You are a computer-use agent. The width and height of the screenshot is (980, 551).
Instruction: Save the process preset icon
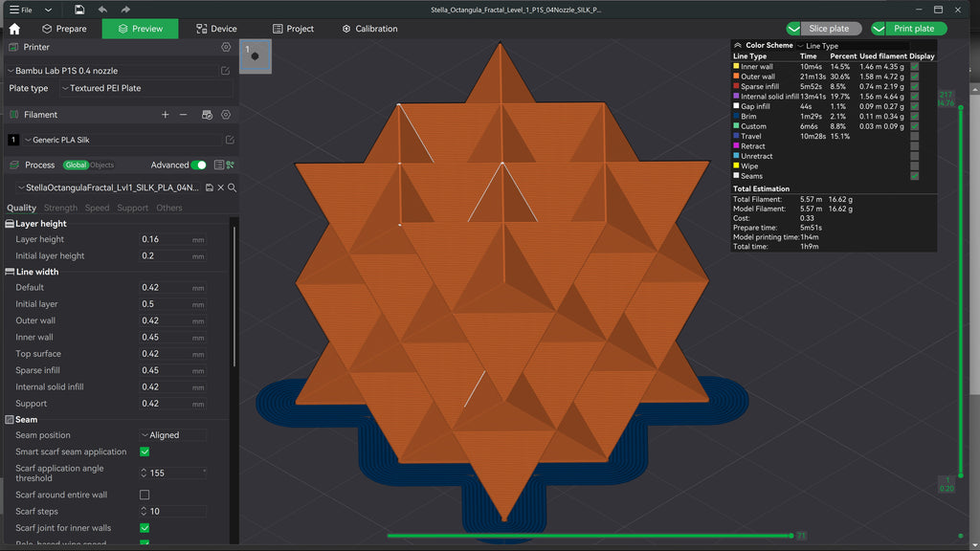tap(210, 187)
